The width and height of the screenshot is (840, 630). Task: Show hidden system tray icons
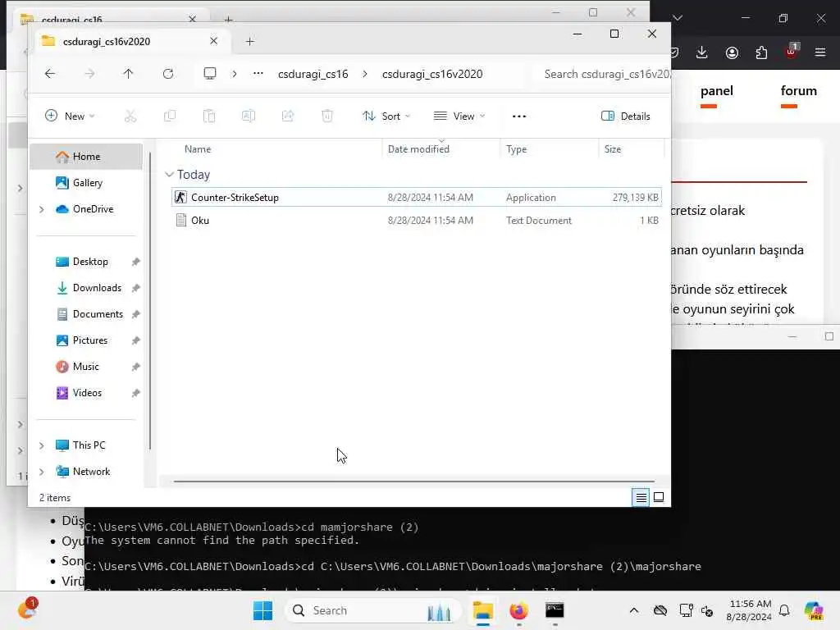pyautogui.click(x=634, y=610)
